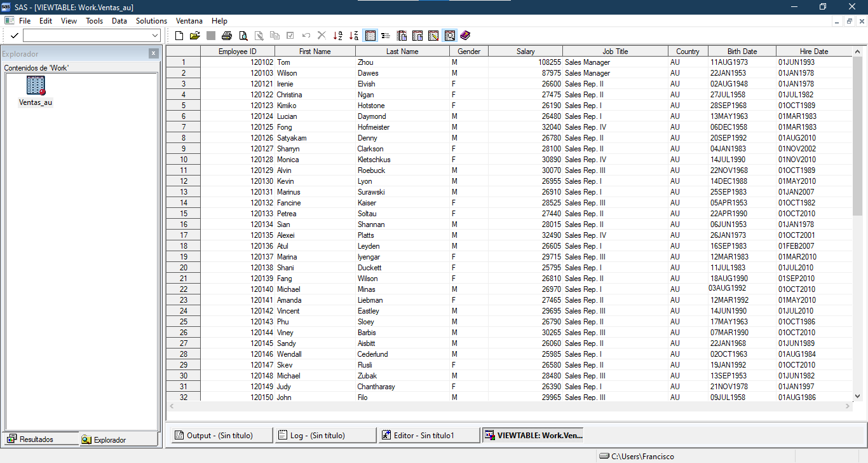868x463 pixels.
Task: Open the Edit menu
Action: [46, 21]
